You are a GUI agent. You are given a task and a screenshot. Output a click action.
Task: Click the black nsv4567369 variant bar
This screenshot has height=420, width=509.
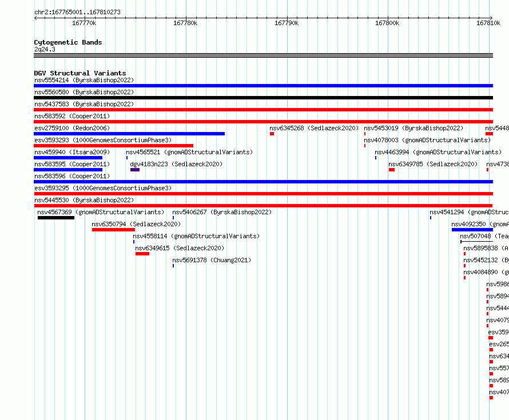[56, 218]
